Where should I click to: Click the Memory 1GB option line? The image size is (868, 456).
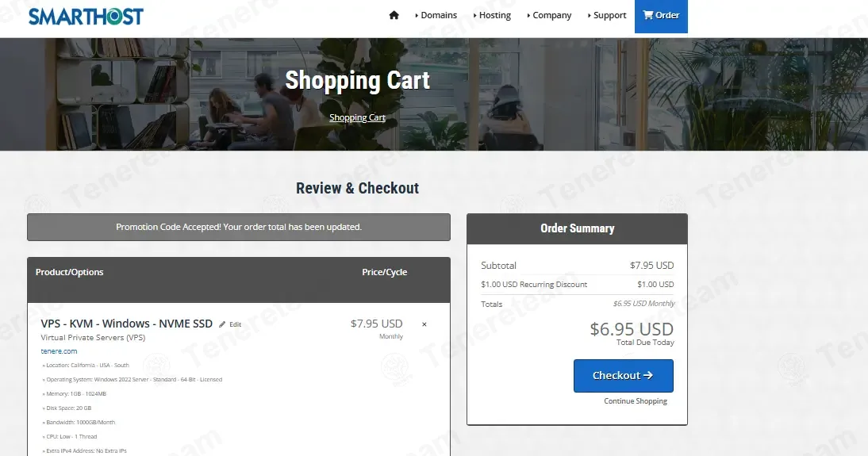(x=74, y=394)
